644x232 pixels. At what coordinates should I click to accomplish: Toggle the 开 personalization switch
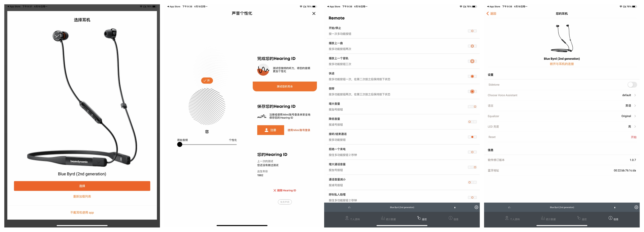click(x=207, y=81)
